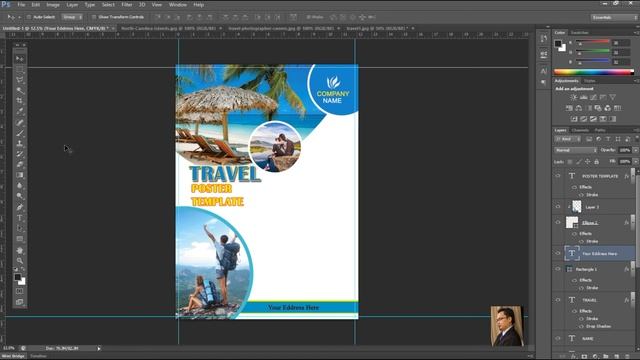Screen dimensions: 640x360
Task: Hide the Your Address Here layer
Action: tap(558, 253)
